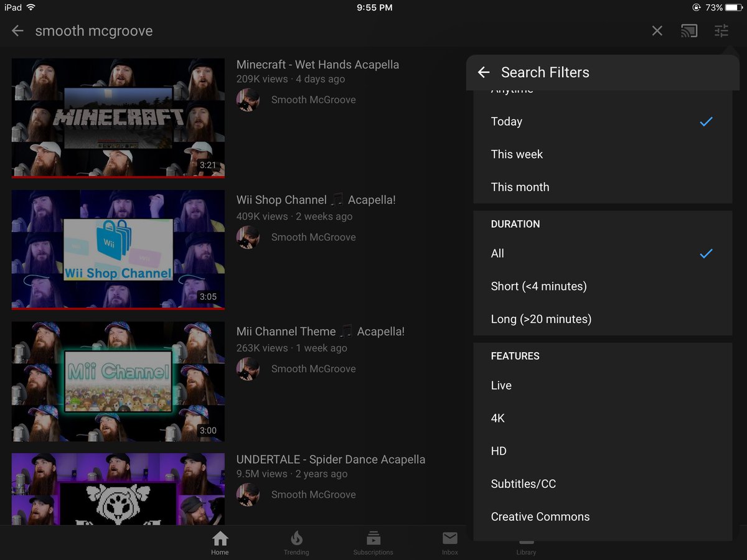Enable the Live feature filter

click(x=603, y=385)
